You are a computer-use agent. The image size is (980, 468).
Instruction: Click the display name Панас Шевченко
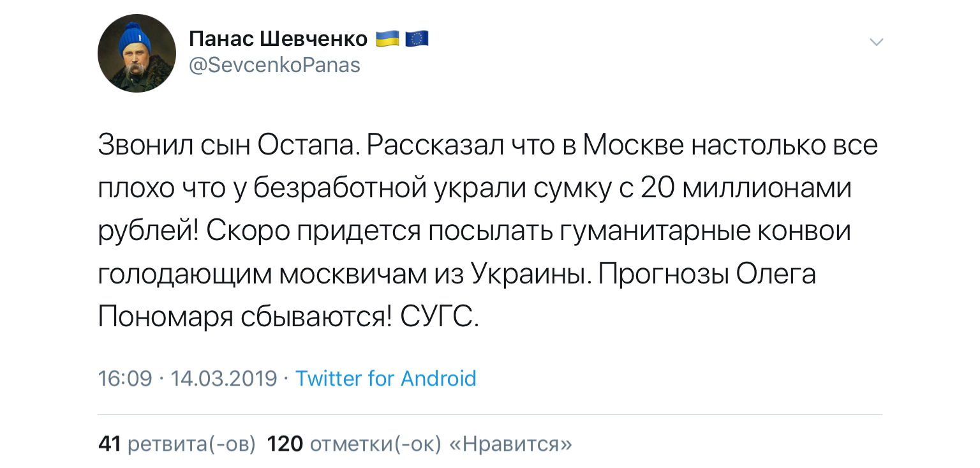click(x=278, y=40)
